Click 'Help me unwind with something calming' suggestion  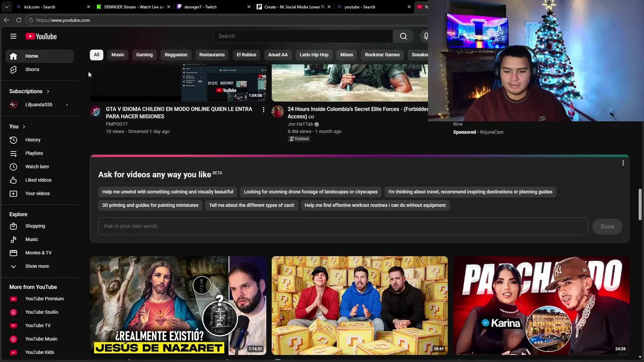coord(168,192)
